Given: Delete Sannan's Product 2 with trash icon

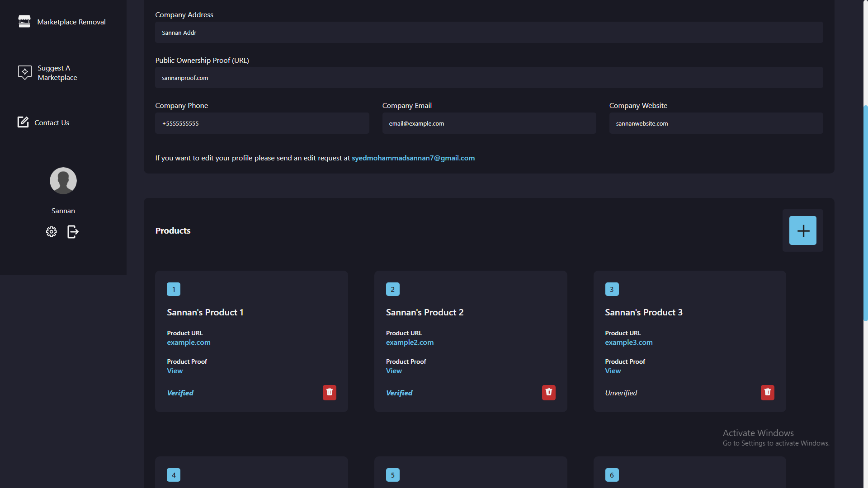Looking at the screenshot, I should [548, 392].
